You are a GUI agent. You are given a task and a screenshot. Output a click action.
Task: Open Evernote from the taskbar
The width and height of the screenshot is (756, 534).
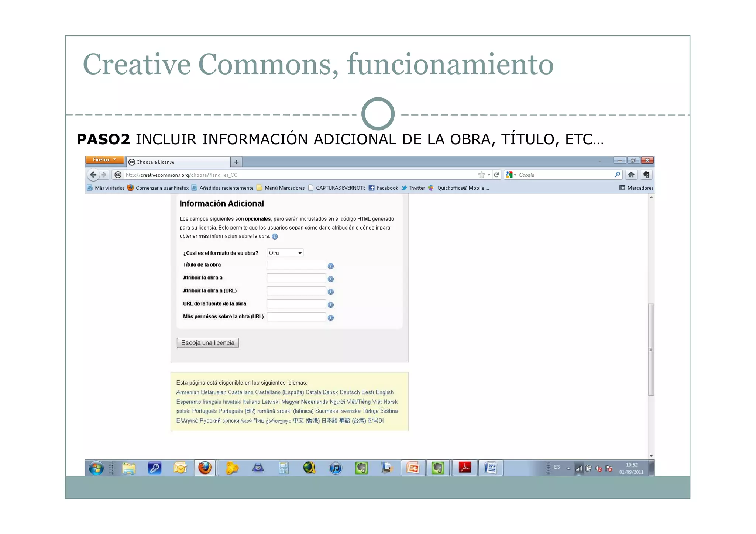click(362, 468)
